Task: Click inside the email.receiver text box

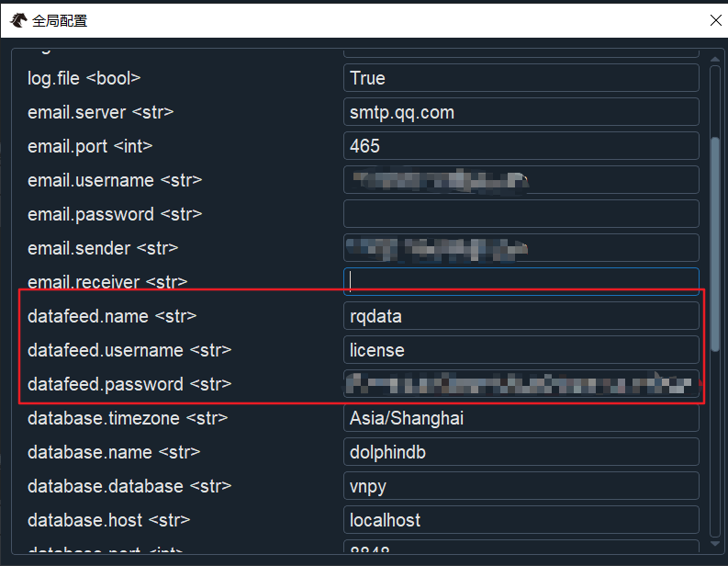Action: click(x=521, y=282)
